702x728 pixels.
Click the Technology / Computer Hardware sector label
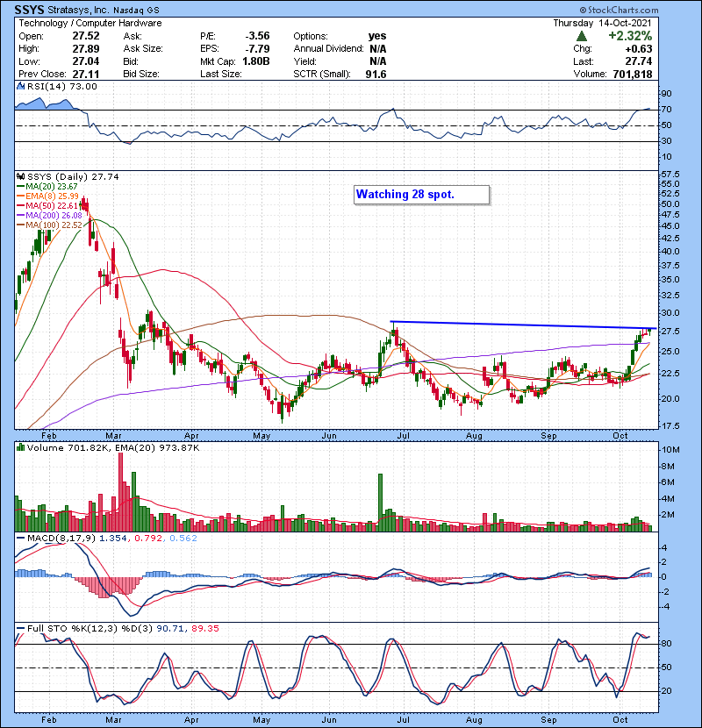coord(90,23)
